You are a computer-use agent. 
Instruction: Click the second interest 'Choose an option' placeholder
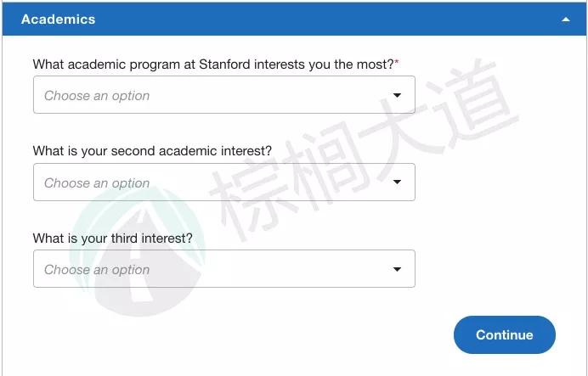click(97, 183)
